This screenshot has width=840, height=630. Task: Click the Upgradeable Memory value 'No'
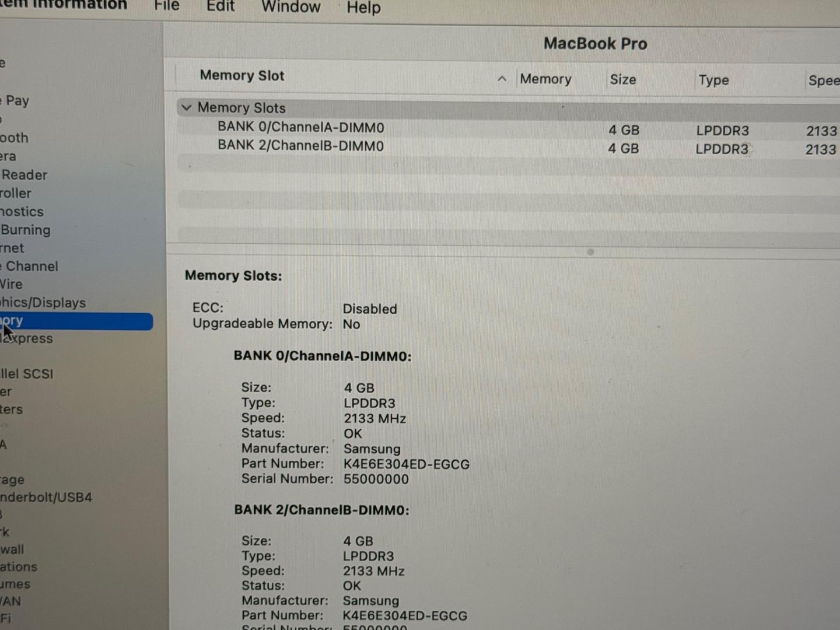351,324
